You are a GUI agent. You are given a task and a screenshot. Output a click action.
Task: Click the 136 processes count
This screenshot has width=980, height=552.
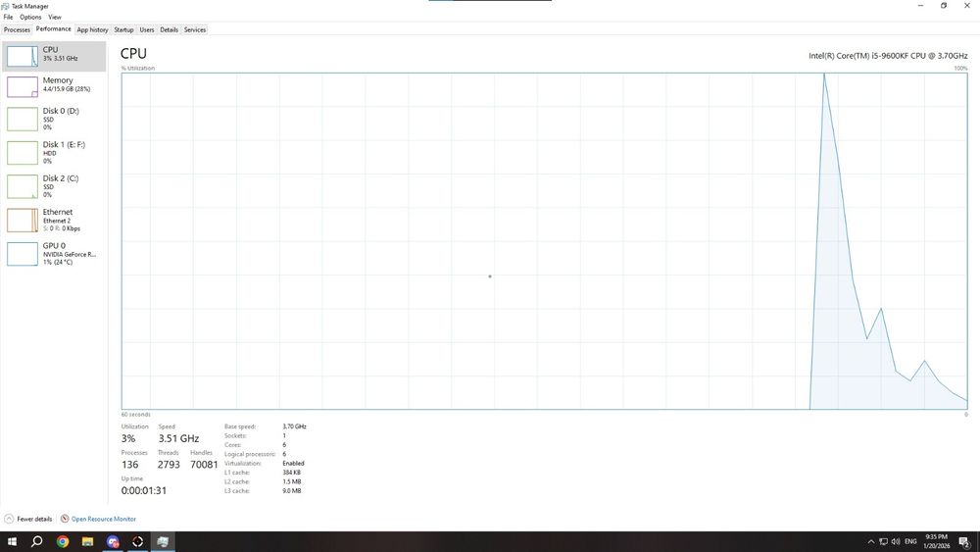130,465
